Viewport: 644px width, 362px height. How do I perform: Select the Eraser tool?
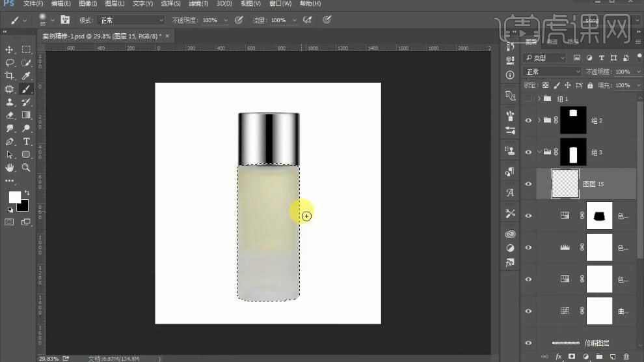click(10, 115)
